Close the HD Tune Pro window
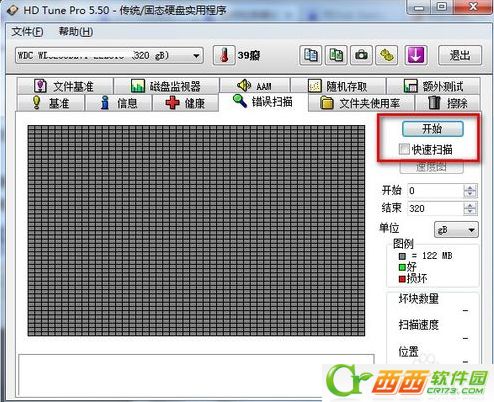Viewport: 494px width, 402px height. point(473,7)
